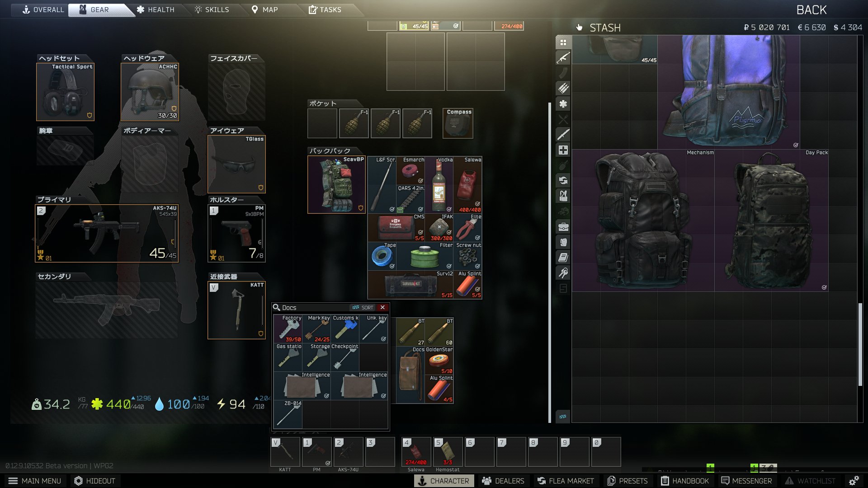Screen dimensions: 868x488
Task: Click the grid/stash view icon in stash panel
Action: [563, 42]
